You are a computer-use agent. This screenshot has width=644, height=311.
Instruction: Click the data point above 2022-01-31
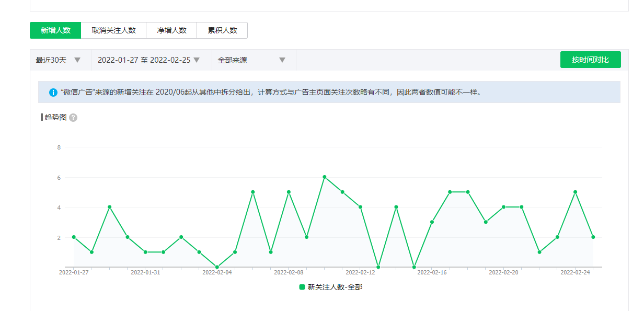pyautogui.click(x=145, y=252)
